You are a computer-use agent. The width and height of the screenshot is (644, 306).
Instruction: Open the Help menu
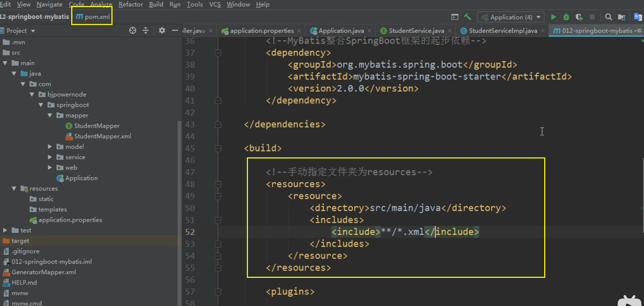[x=263, y=4]
